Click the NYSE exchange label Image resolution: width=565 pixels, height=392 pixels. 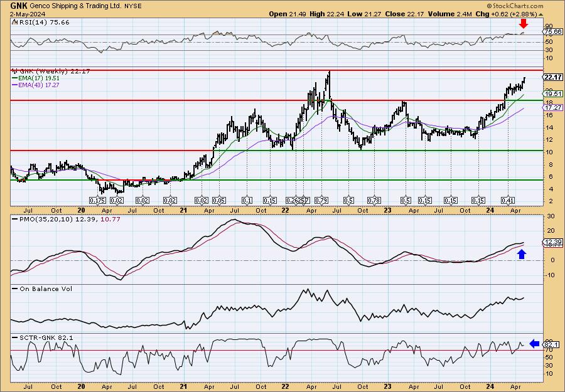click(132, 6)
